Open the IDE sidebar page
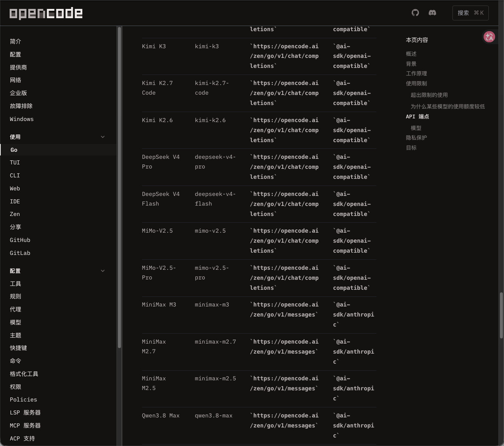 15,201
